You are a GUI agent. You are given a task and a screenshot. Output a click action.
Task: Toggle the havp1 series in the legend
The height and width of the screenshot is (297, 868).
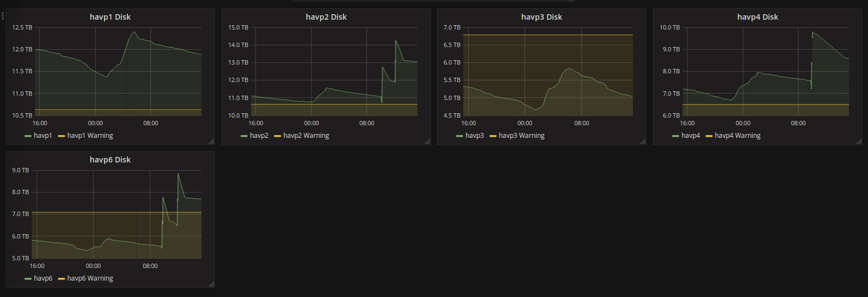coord(43,136)
